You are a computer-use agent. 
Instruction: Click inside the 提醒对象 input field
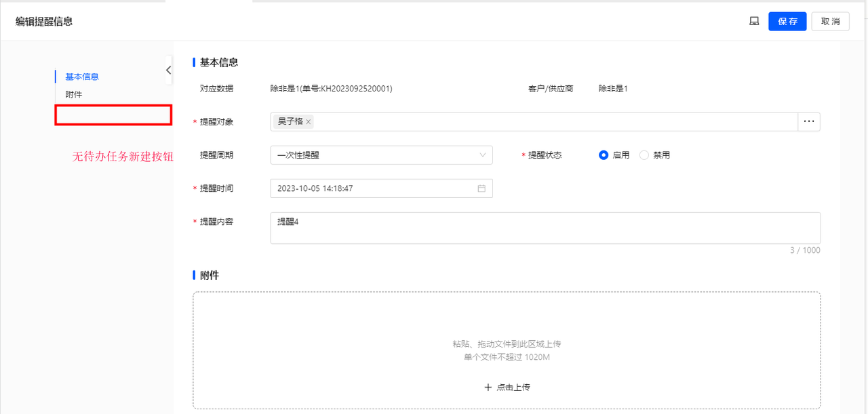534,121
